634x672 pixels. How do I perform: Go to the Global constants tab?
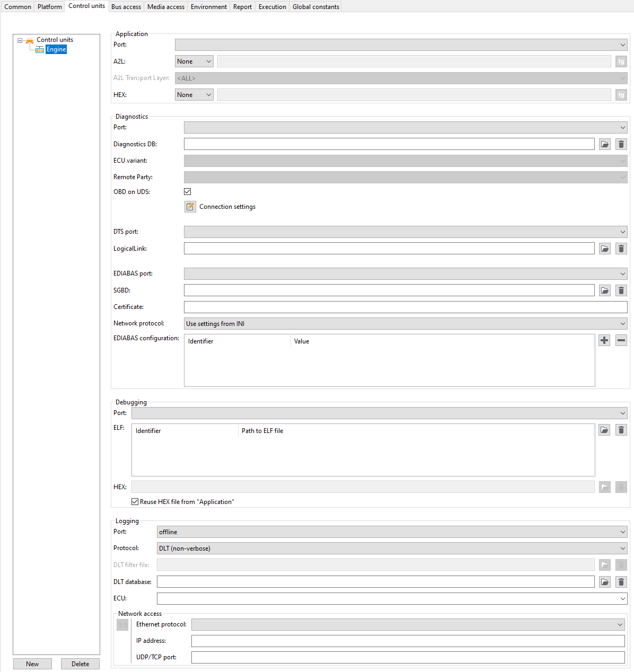[316, 7]
